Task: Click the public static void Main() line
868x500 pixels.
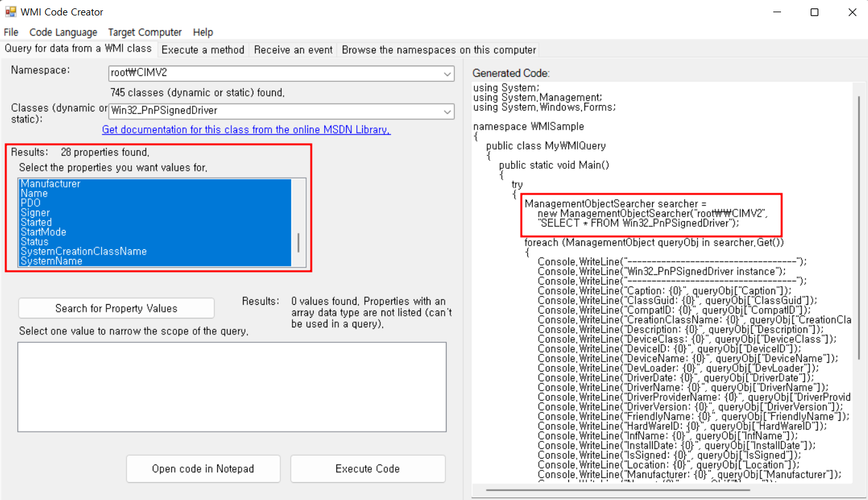Action: click(554, 165)
